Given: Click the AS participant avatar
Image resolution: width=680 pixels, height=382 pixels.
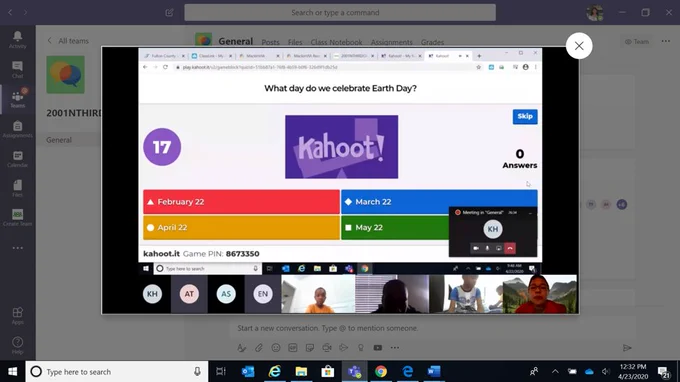Looking at the screenshot, I should click(226, 294).
